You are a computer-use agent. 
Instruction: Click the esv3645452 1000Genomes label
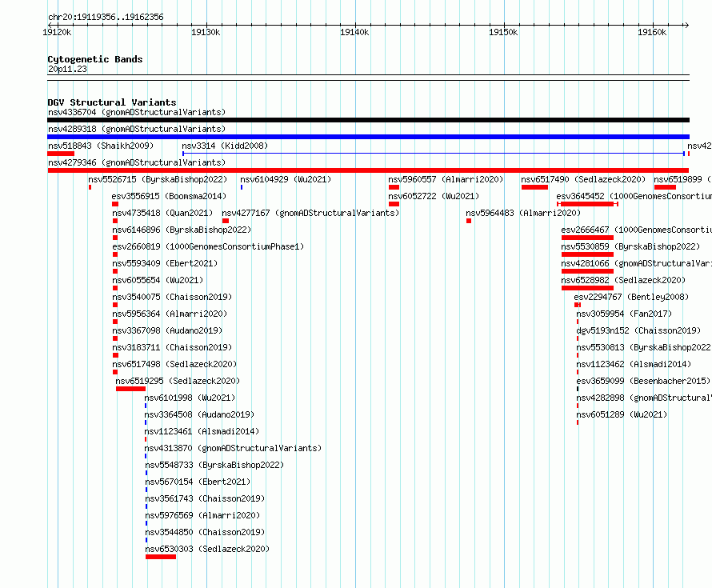[x=634, y=196]
